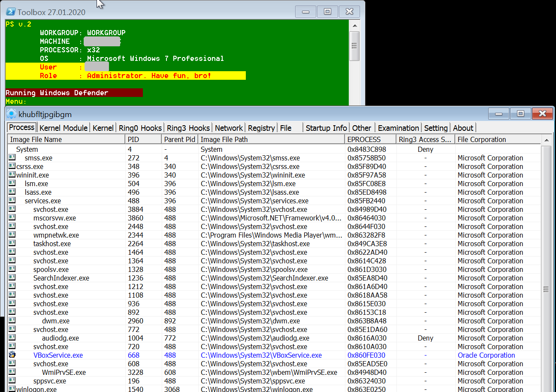Click the icon in the lsass.exe row
Image resolution: width=556 pixels, height=392 pixels.
click(x=12, y=192)
